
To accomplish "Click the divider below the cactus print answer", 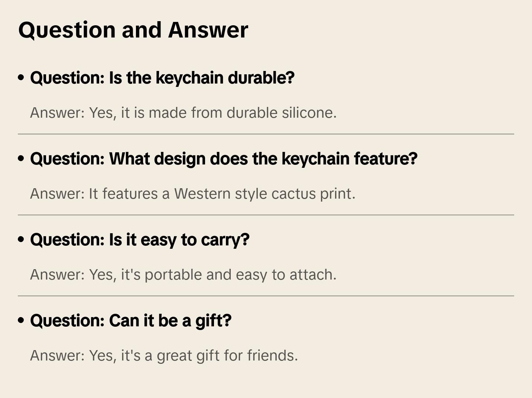I will click(266, 215).
